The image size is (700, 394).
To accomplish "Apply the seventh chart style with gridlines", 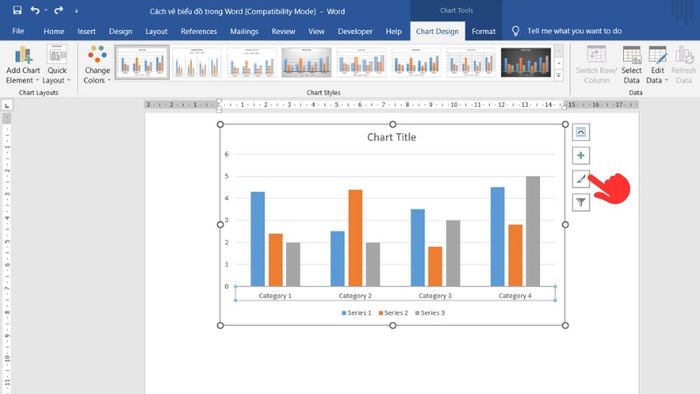I will 471,62.
